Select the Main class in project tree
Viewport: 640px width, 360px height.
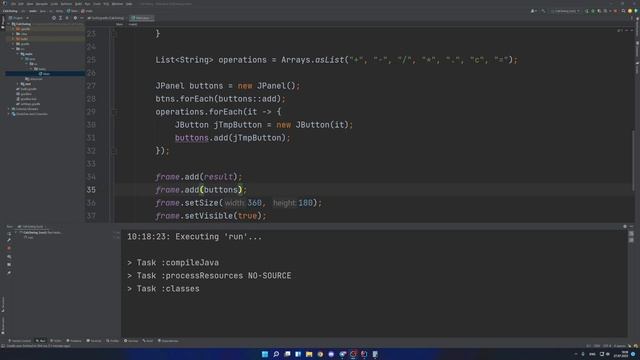pos(45,74)
